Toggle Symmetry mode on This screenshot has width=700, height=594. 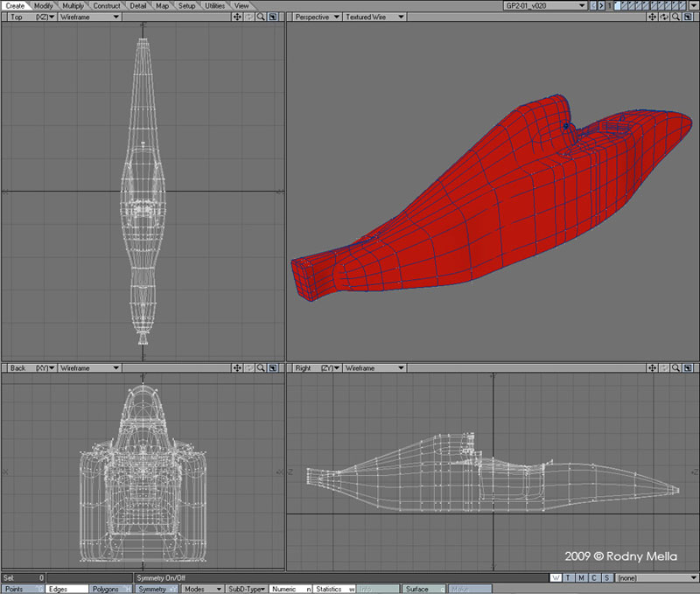(x=156, y=589)
